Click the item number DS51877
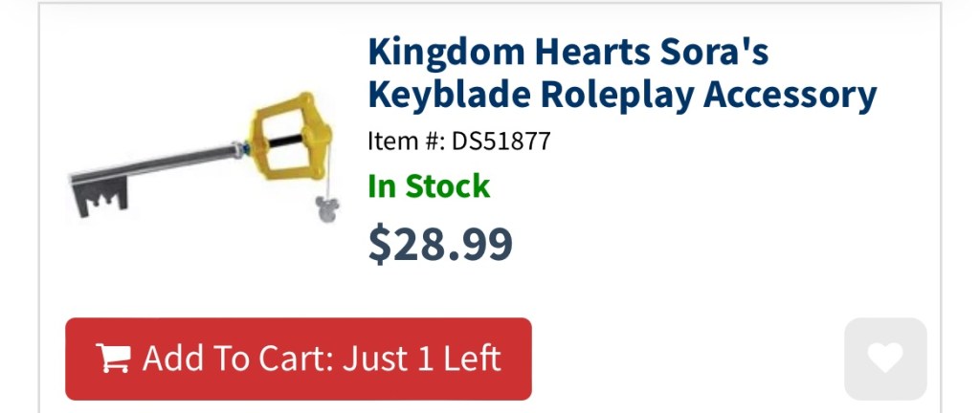The image size is (980, 413). tap(501, 141)
